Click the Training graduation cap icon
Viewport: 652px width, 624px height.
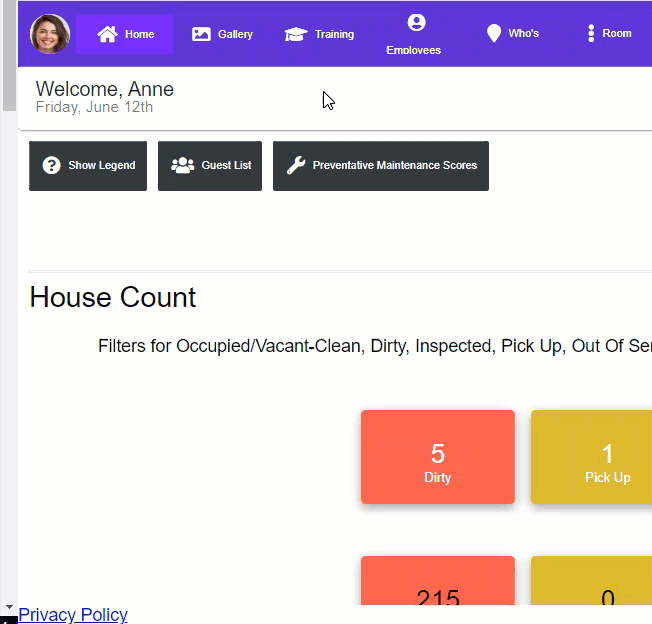[x=295, y=34]
